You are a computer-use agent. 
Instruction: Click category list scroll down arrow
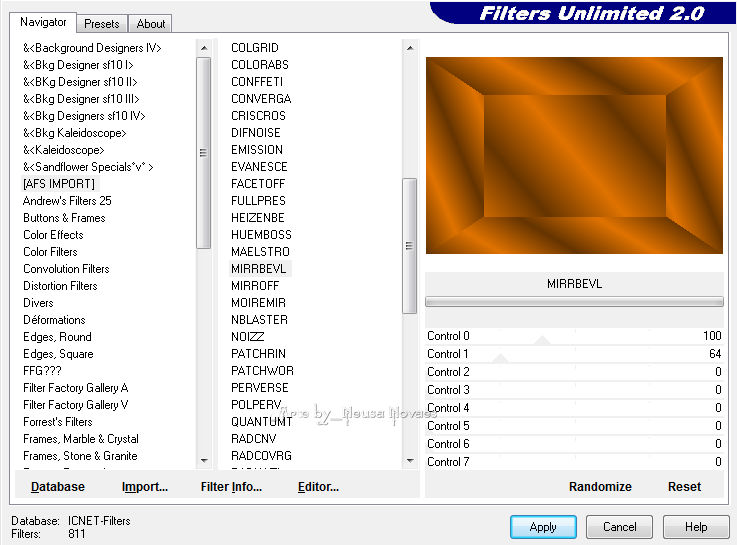204,460
